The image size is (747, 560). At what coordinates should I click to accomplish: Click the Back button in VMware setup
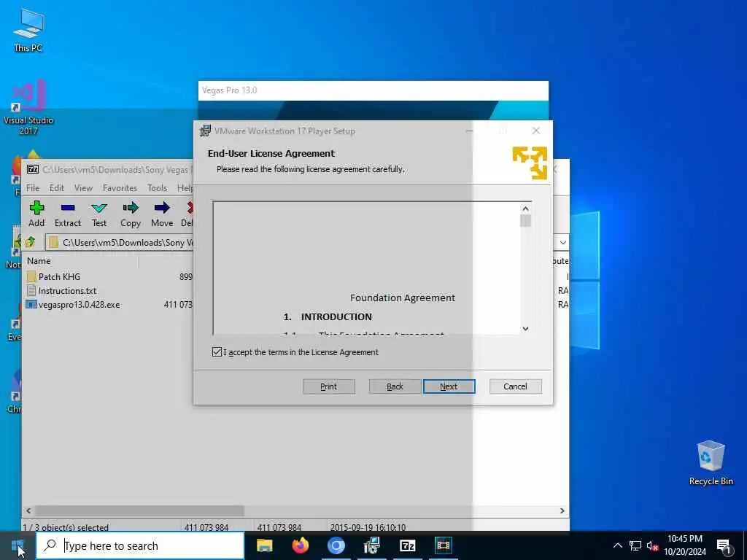[x=395, y=386]
